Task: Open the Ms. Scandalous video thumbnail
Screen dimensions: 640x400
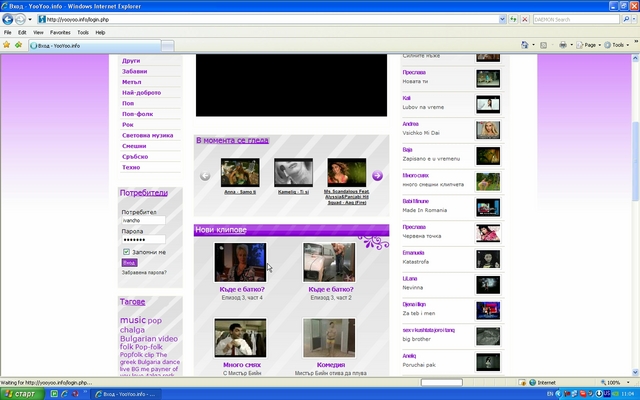Action: 347,173
